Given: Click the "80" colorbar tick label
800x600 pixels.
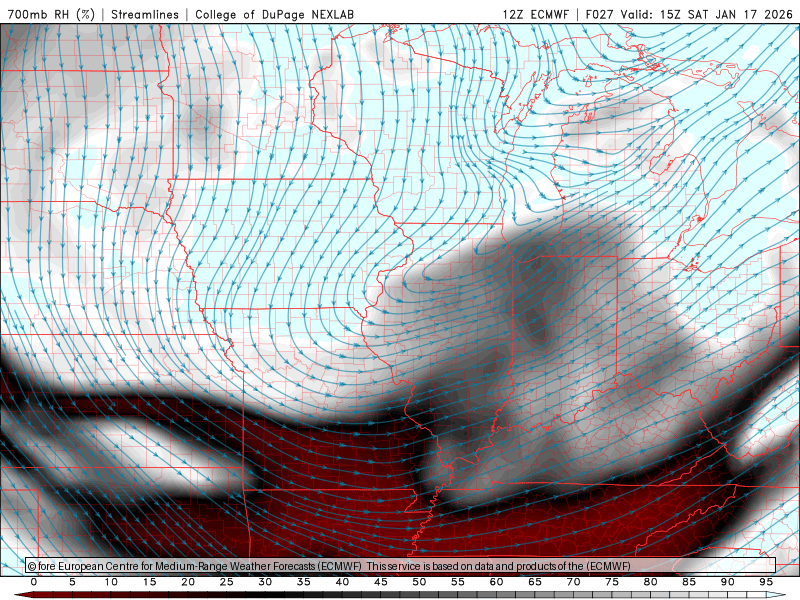Looking at the screenshot, I should point(650,582).
